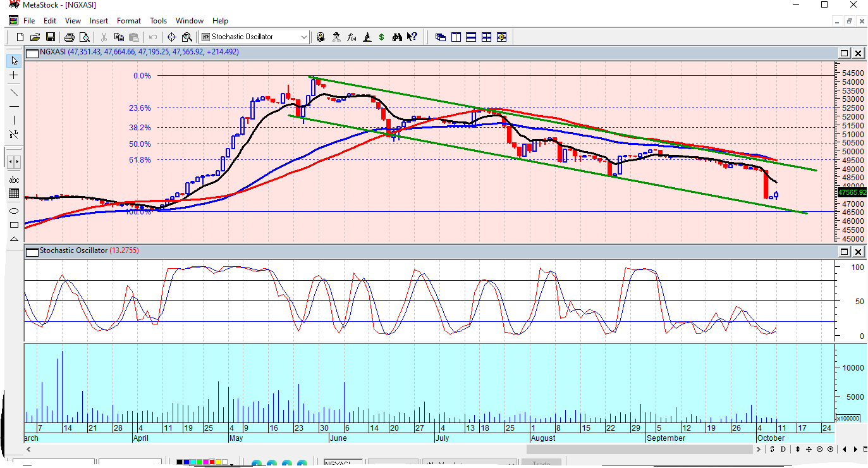
Task: Click the New document toolbar icon
Action: (21, 37)
